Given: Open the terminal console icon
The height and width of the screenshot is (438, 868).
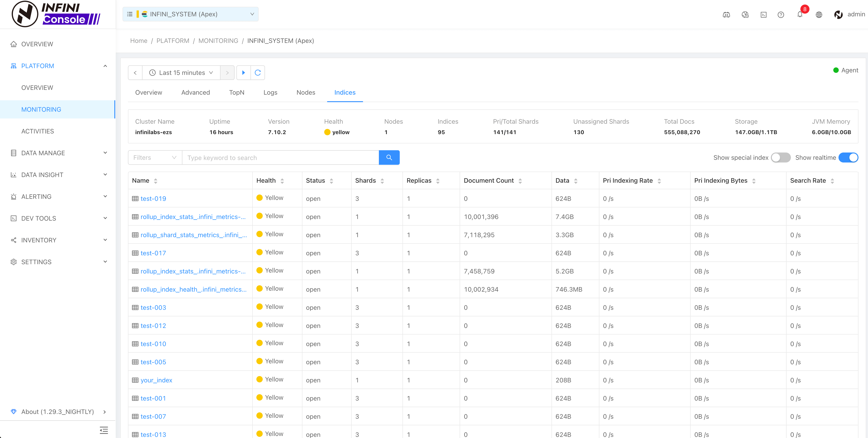Looking at the screenshot, I should pos(764,15).
